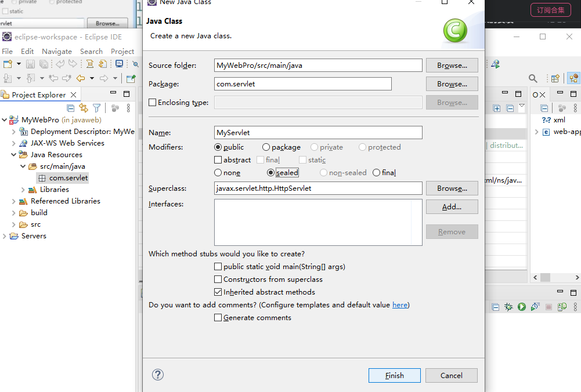Click the Undo arrow in toolbar
The width and height of the screenshot is (581, 392).
60,64
